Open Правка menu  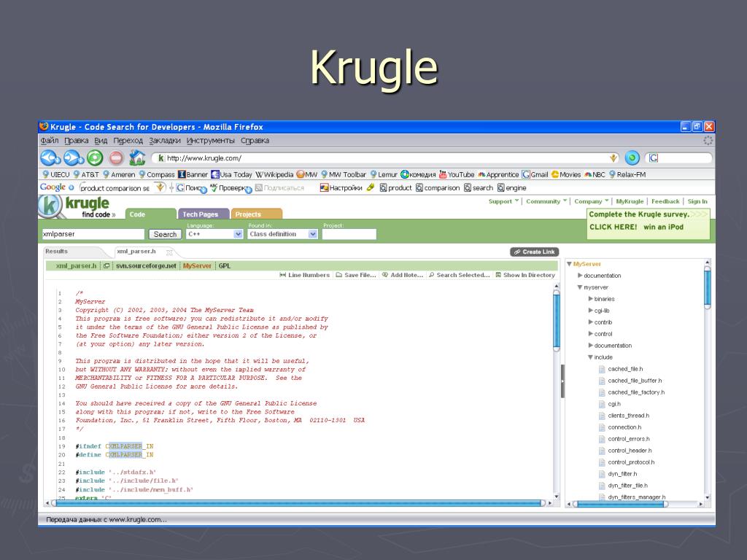click(x=76, y=141)
